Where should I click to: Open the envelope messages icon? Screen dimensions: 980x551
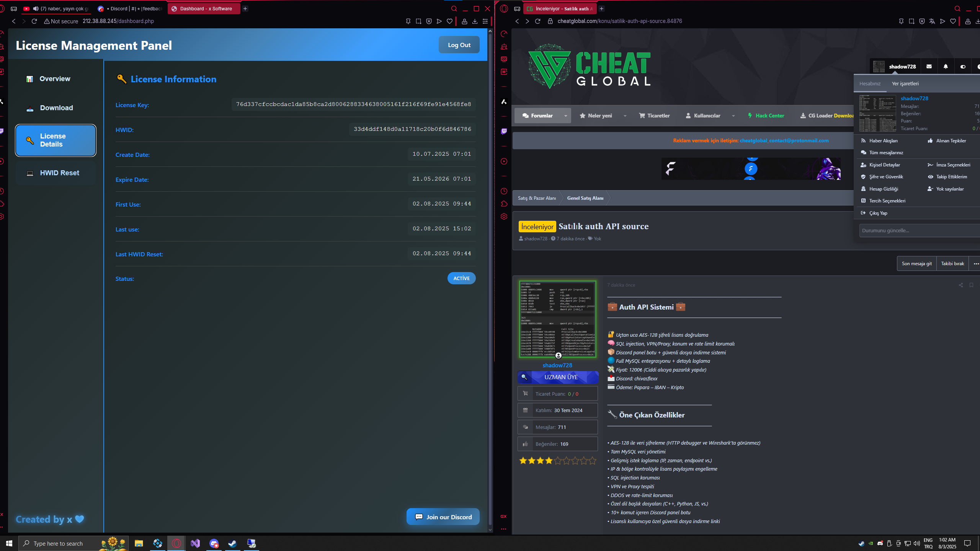click(929, 67)
